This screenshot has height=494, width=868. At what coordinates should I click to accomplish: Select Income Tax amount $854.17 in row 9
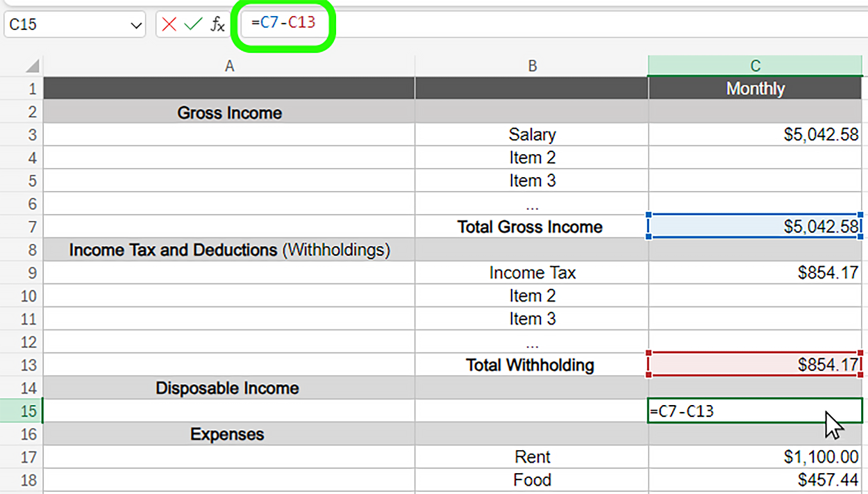(756, 272)
